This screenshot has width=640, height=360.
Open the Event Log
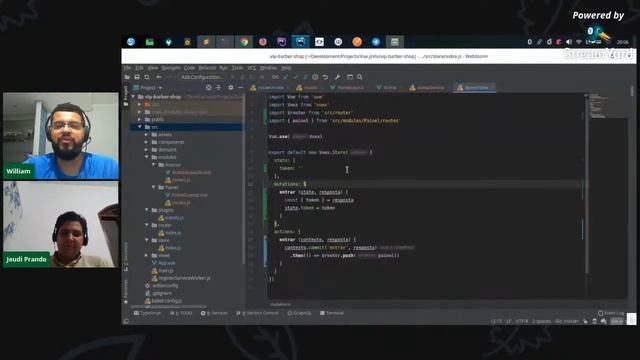pyautogui.click(x=611, y=313)
